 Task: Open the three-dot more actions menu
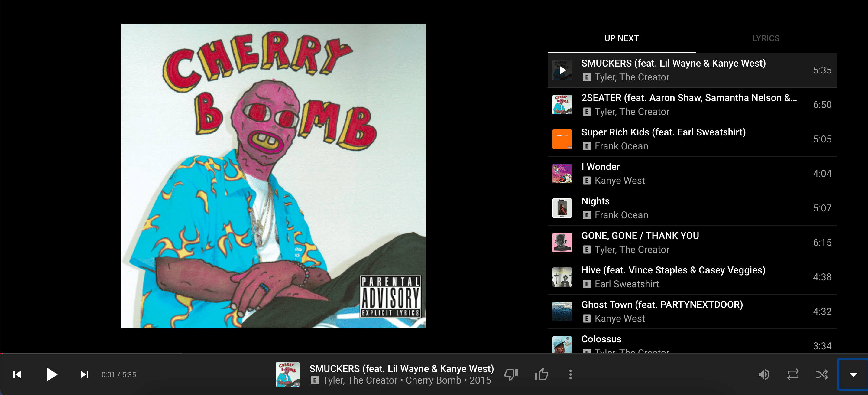click(x=571, y=374)
